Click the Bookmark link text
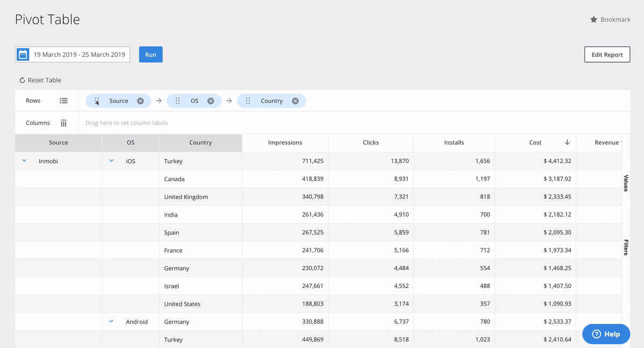Viewport: 644px width, 348px height. click(x=616, y=19)
